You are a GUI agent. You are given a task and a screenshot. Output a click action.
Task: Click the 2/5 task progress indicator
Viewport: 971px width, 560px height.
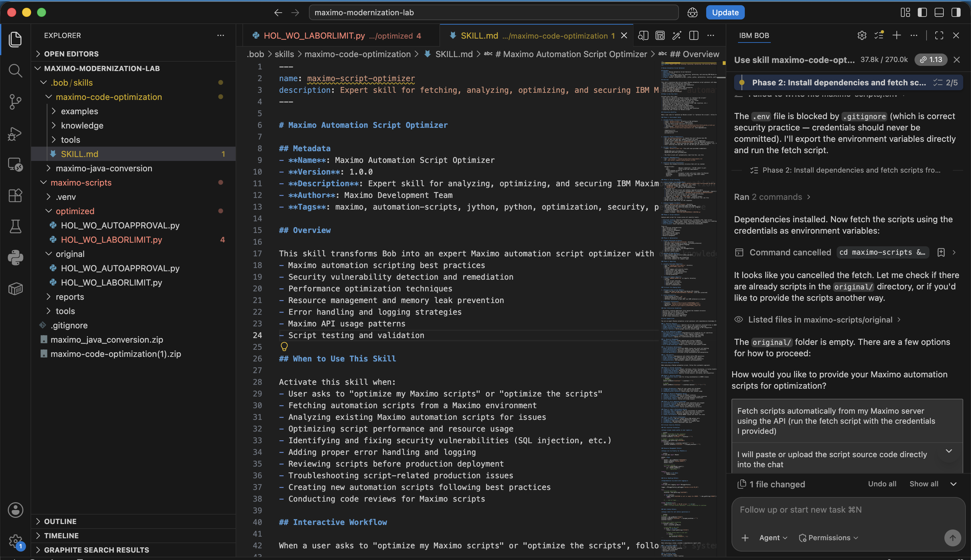[x=946, y=82]
